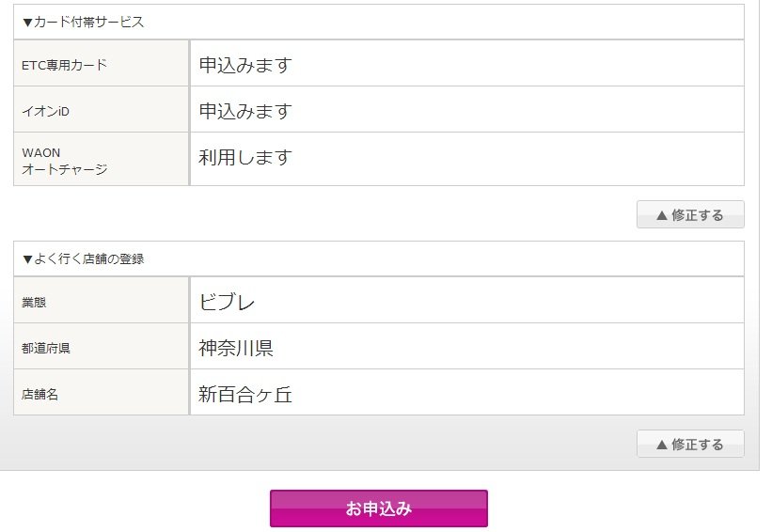Click the ビブレ value in the 業態 row
Viewport: 772px width, 532px height.
click(x=227, y=302)
